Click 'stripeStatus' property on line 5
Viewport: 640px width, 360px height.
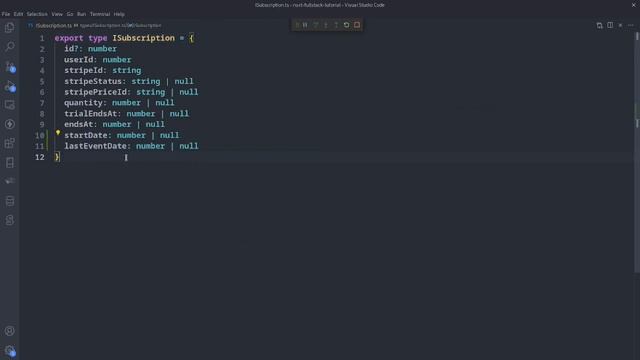[x=93, y=81]
